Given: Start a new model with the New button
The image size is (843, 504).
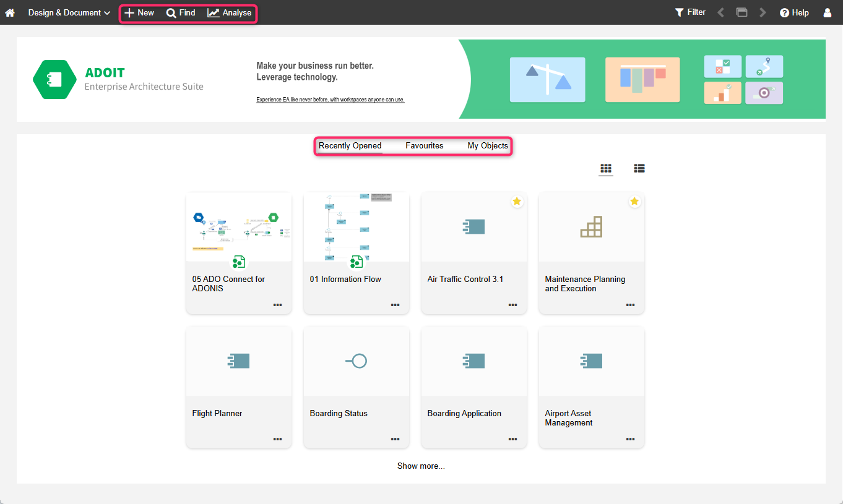Looking at the screenshot, I should (x=139, y=12).
